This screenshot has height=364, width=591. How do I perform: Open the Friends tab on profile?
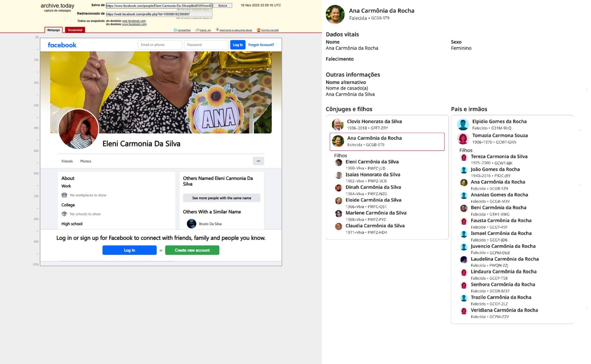tap(67, 161)
